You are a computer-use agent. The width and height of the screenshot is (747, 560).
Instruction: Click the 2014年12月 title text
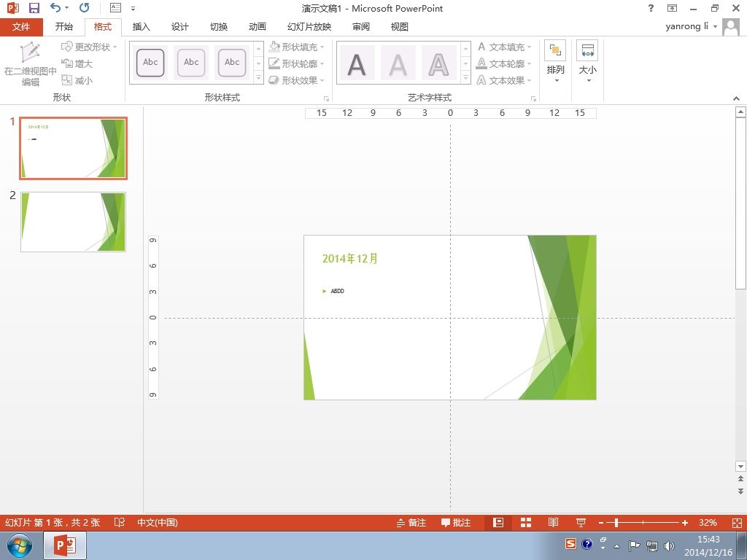(x=350, y=259)
